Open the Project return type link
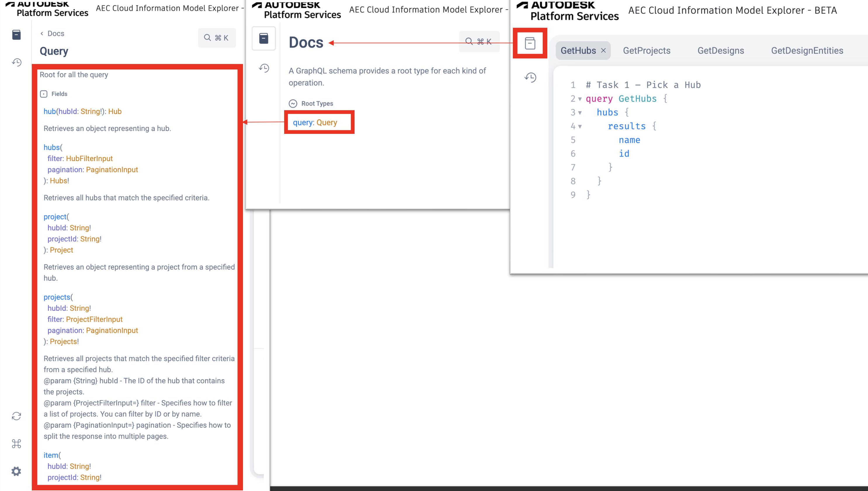868x491 pixels. point(61,250)
